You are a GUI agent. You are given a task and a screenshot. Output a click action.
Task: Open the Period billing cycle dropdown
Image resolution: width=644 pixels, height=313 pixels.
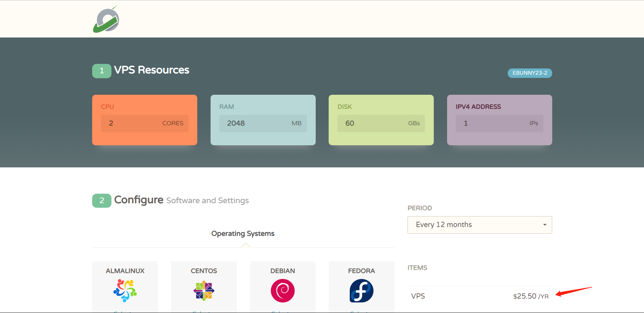pos(480,225)
